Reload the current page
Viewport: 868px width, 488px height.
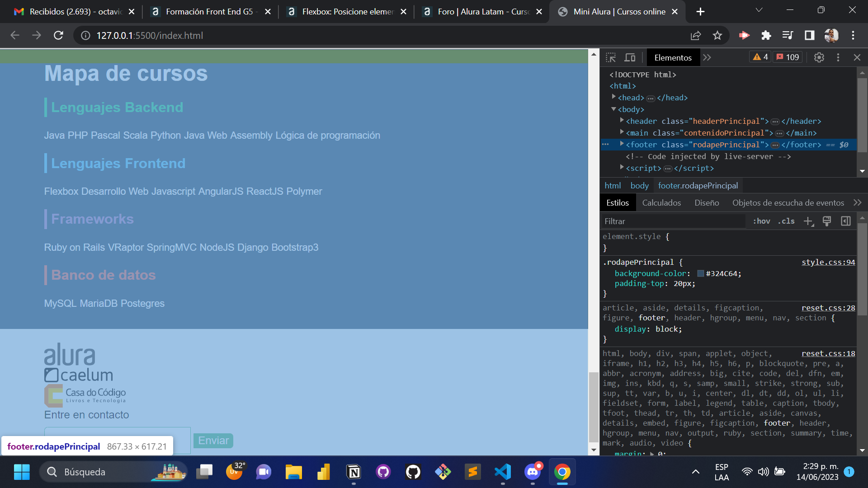(x=58, y=35)
